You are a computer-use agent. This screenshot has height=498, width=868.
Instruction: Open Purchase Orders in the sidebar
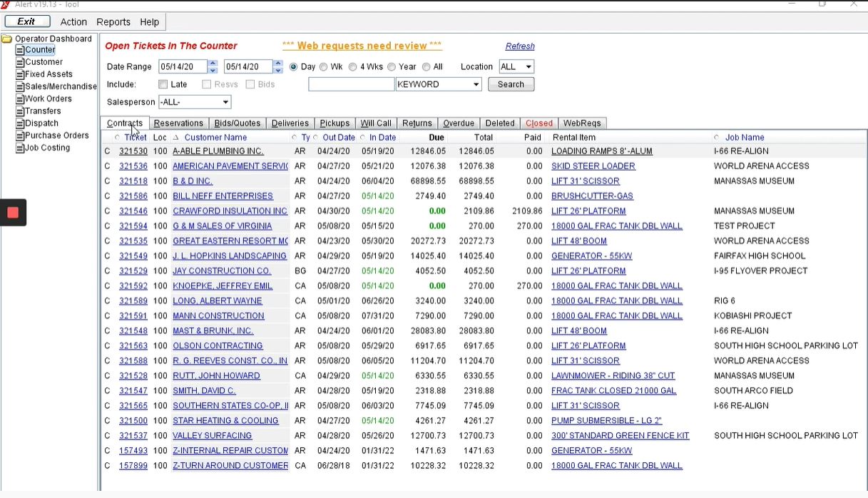tap(57, 135)
